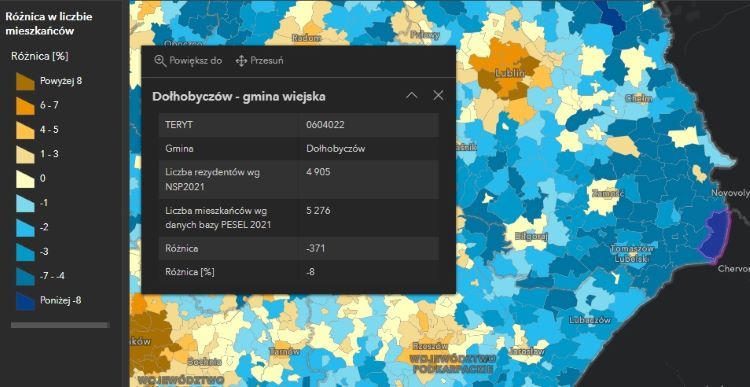Click the Liczba rezydentów wg NSP2021 label

click(x=212, y=179)
